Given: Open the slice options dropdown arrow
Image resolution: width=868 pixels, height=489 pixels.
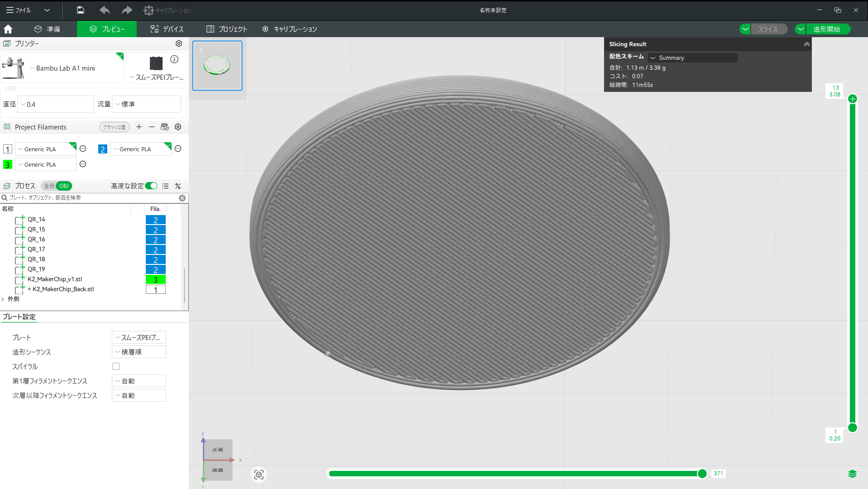Looking at the screenshot, I should (745, 29).
